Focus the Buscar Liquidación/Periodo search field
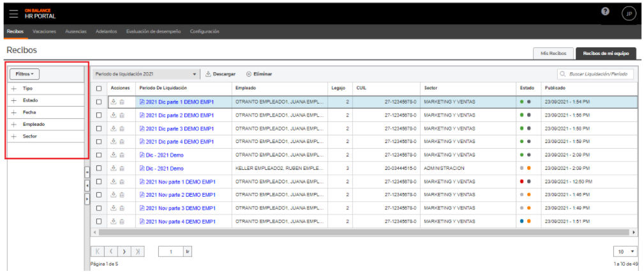The height and width of the screenshot is (276, 644). pos(595,74)
